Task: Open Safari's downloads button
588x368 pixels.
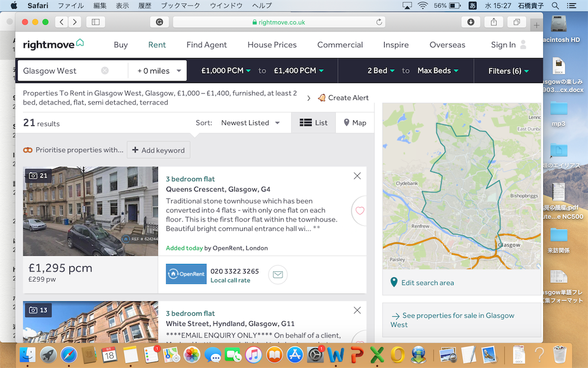Action: tap(471, 22)
